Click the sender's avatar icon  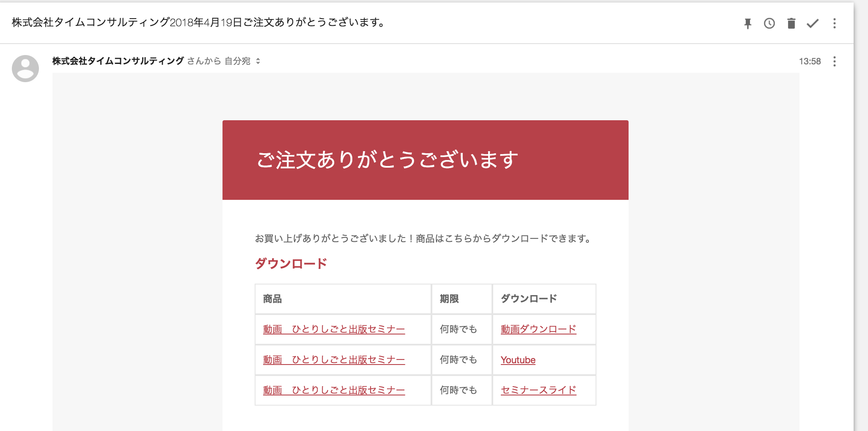click(25, 68)
